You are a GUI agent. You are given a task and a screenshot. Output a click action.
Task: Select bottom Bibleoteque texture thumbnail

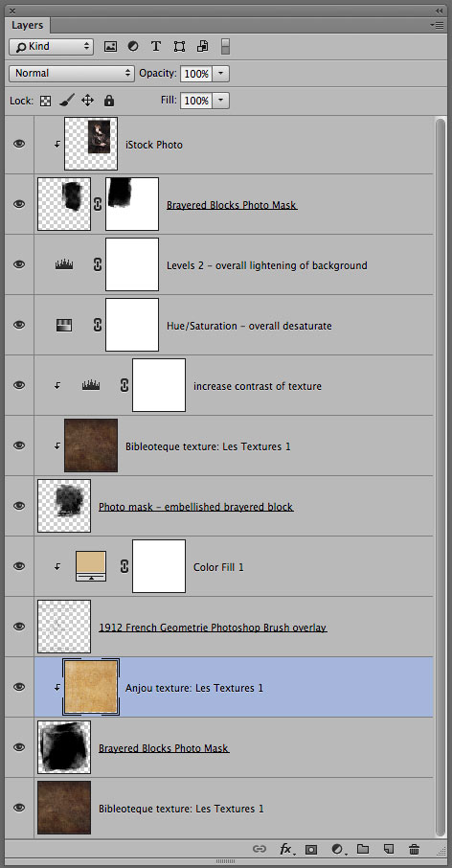pyautogui.click(x=64, y=808)
